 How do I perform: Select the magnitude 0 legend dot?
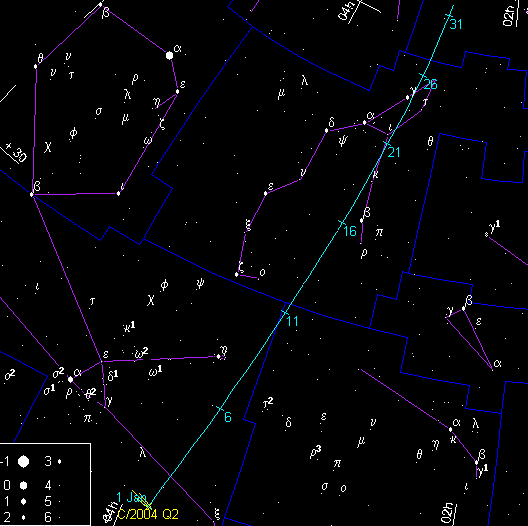click(x=23, y=485)
